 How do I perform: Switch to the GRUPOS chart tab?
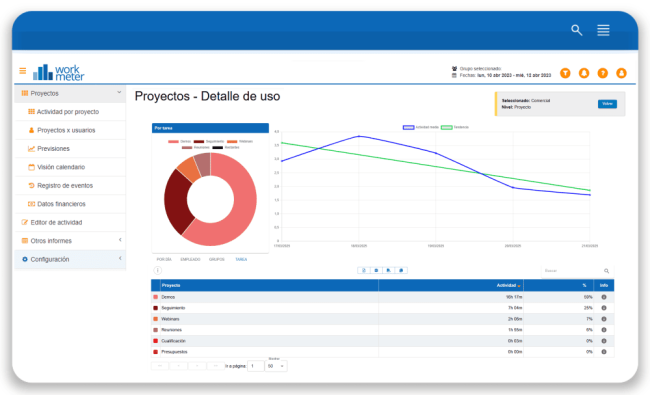tap(217, 259)
